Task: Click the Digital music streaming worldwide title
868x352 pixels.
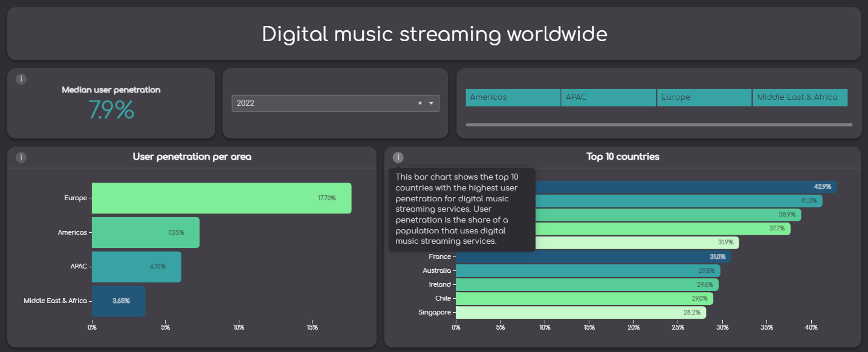Action: 434,34
